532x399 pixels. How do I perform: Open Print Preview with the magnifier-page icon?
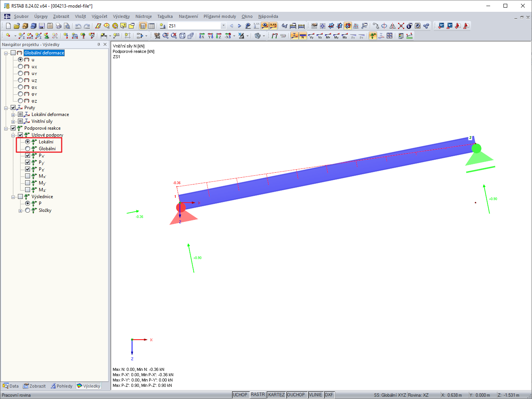[x=67, y=26]
